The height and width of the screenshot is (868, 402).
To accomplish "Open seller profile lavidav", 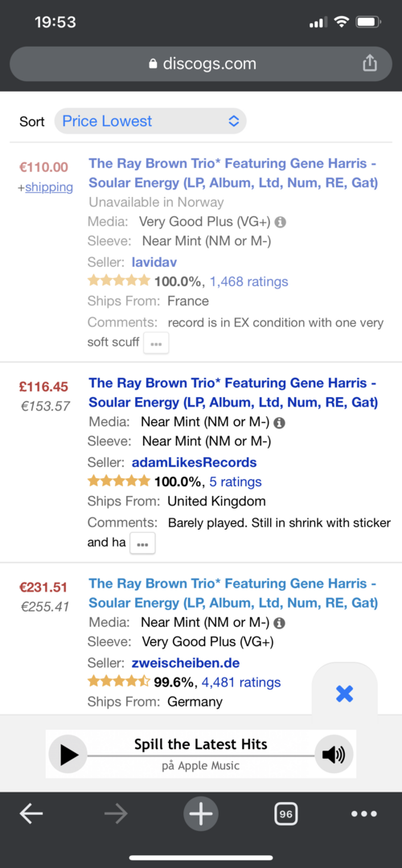I will 154,262.
